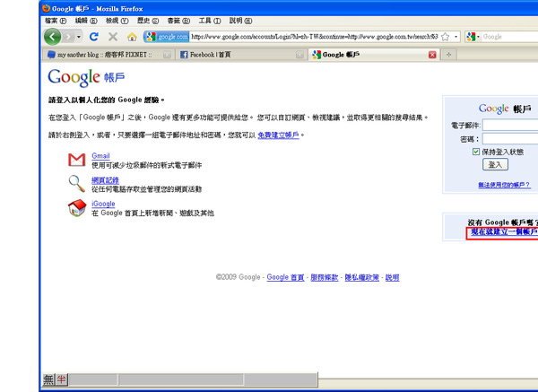Open the 檢視 (View) menu
538x392 pixels.
click(x=117, y=21)
